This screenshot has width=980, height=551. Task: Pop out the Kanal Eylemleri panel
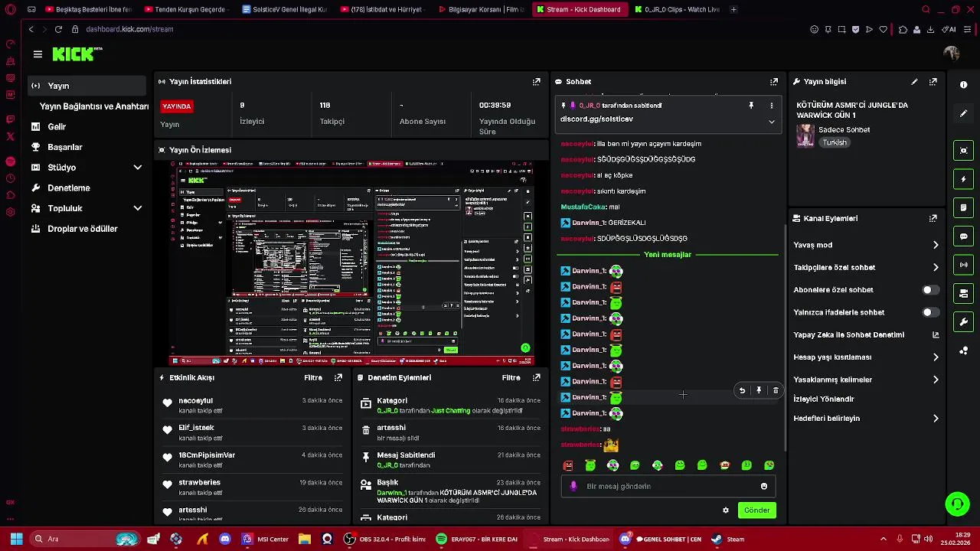(933, 218)
